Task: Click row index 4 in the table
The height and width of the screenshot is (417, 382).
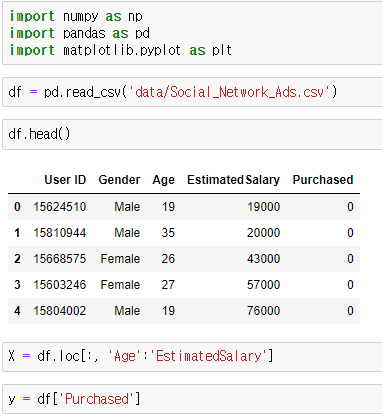Action: click(x=17, y=311)
